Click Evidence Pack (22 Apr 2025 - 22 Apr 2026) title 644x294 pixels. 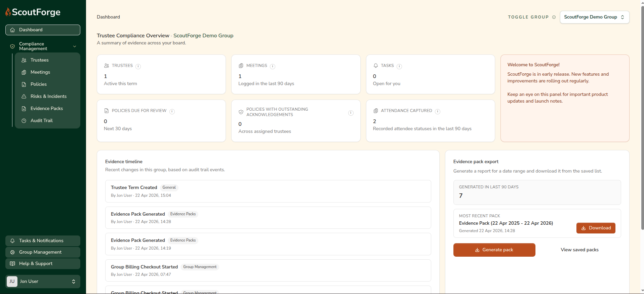coord(506,223)
